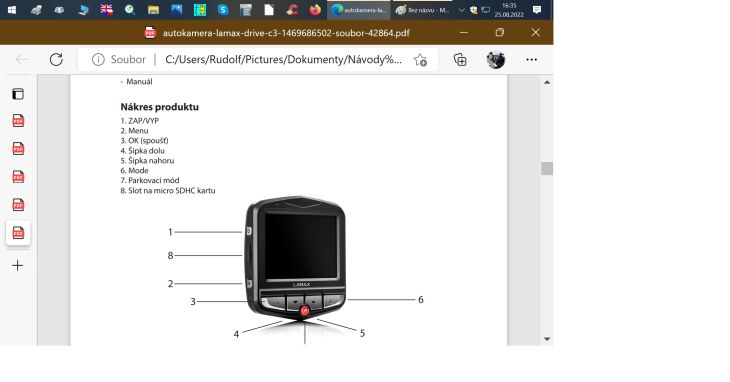Open the Windows Start menu
Image resolution: width=730 pixels, height=382 pixels.
12,10
